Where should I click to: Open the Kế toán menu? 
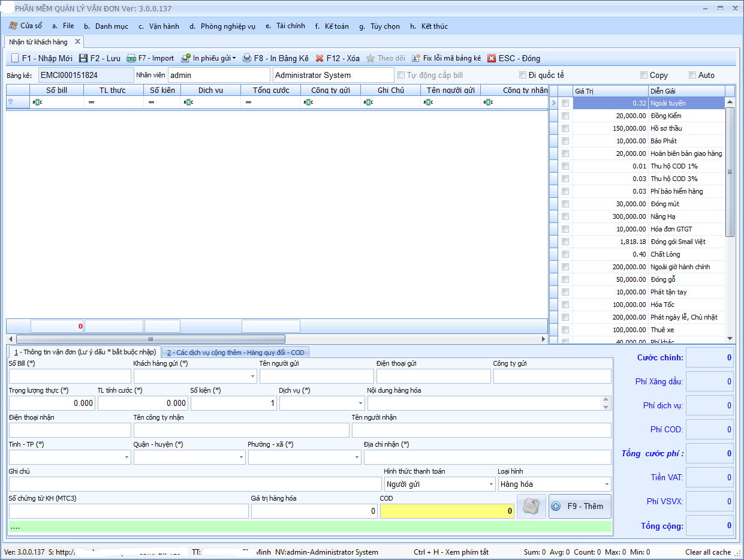point(332,26)
